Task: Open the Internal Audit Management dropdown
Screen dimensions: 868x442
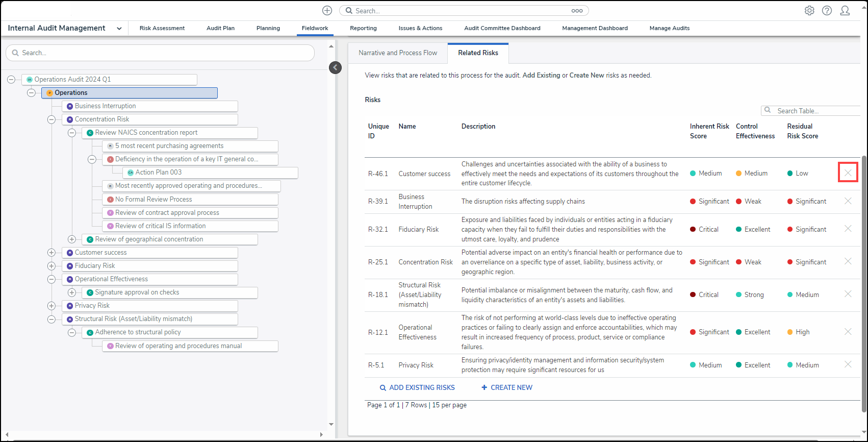Action: tap(119, 29)
